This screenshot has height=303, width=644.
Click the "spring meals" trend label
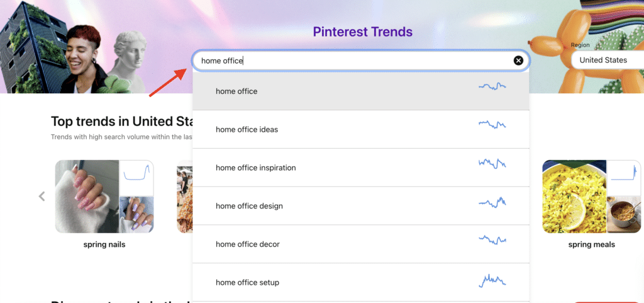pos(591,244)
